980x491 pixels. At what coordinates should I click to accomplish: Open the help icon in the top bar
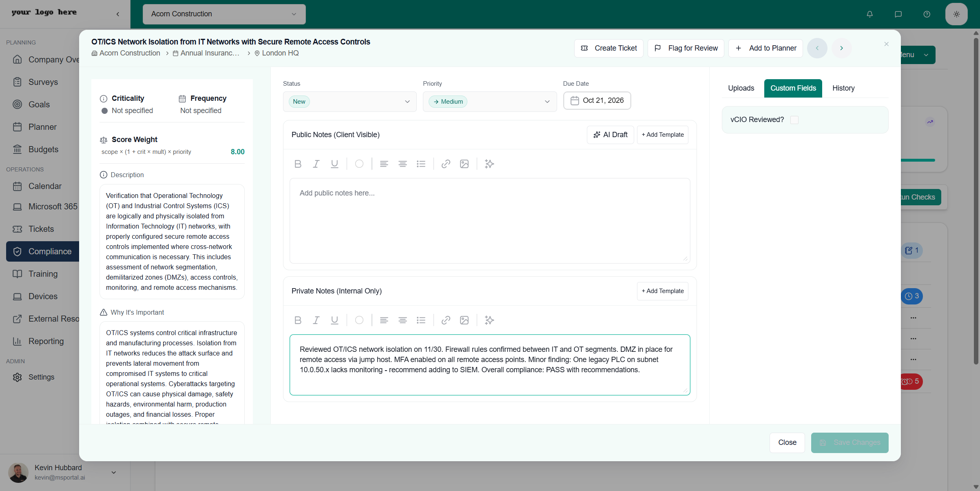[927, 14]
